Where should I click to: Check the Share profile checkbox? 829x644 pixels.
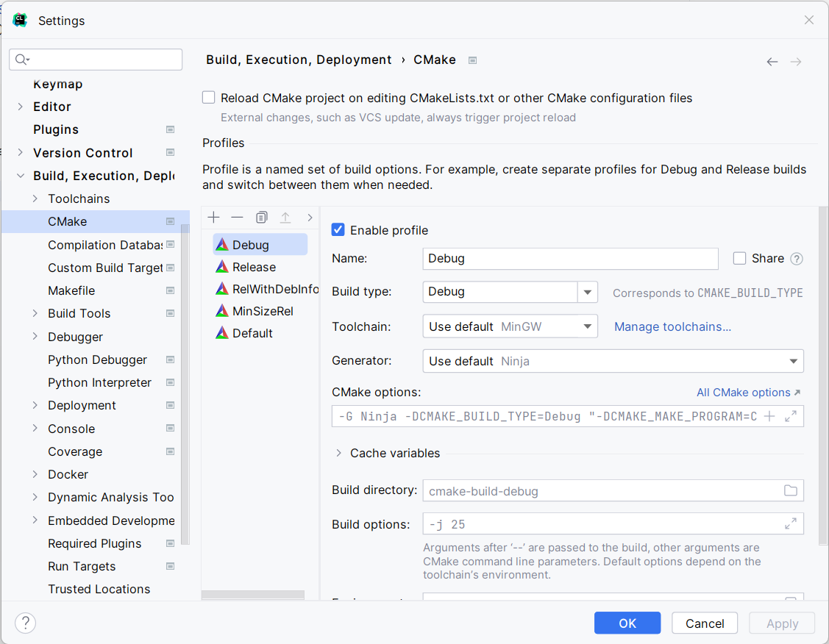740,258
